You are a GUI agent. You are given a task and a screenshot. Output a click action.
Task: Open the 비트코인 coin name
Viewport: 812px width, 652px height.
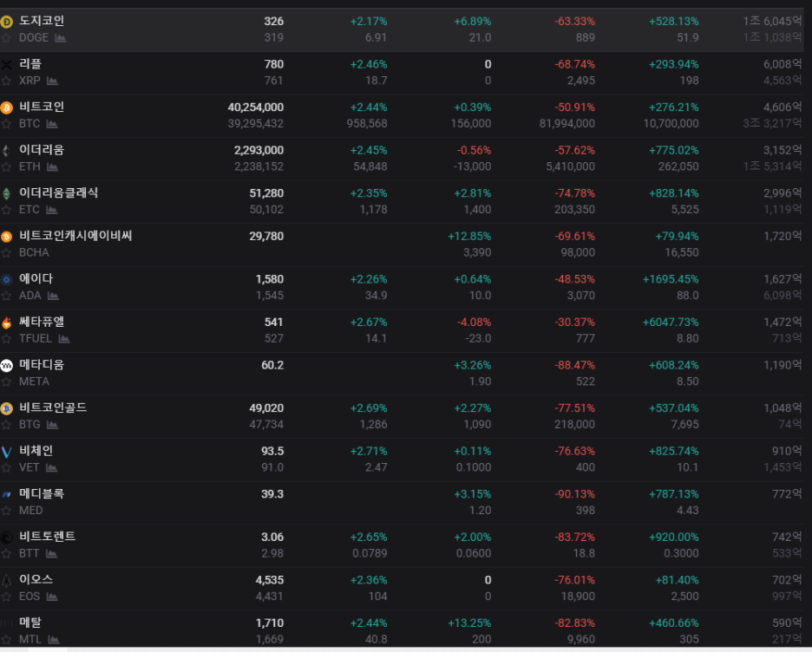click(42, 107)
